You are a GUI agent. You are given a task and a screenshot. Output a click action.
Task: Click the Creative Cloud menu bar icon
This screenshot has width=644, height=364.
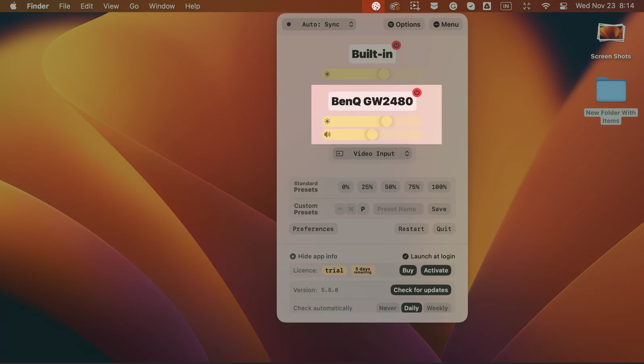pos(395,6)
